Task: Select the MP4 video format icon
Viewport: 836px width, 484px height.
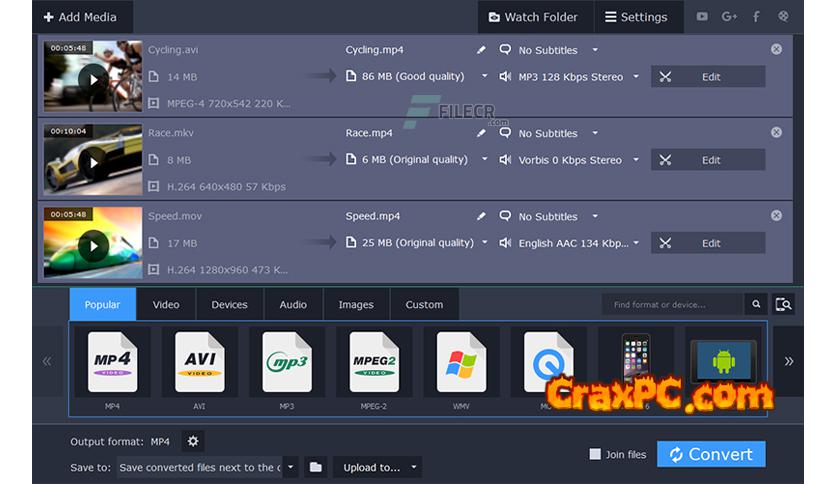Action: (112, 362)
